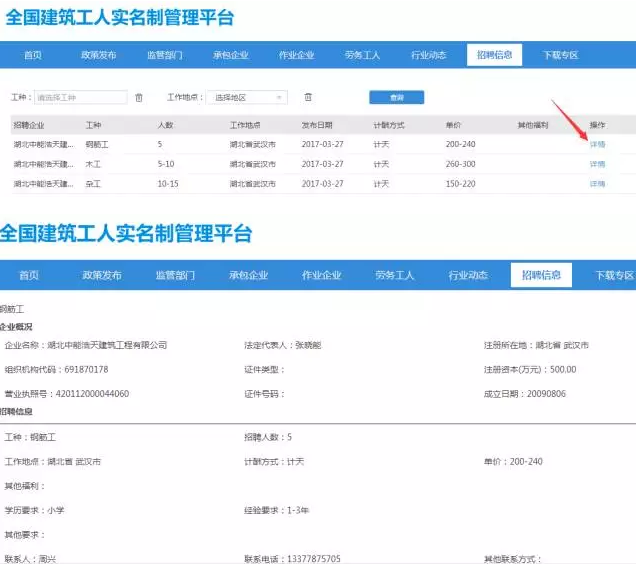Viewport: 640px width, 566px height.
Task: Click the trash icon beside 工种 field
Action: (x=139, y=97)
